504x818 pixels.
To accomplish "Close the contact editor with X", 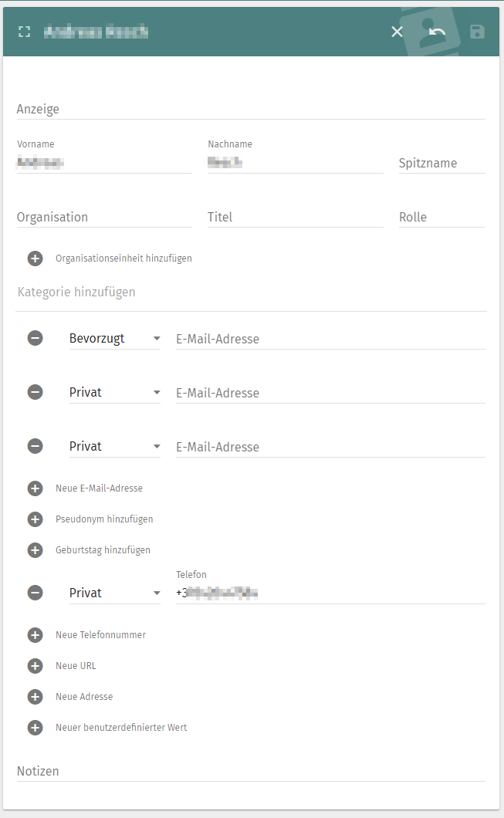I will (x=397, y=32).
